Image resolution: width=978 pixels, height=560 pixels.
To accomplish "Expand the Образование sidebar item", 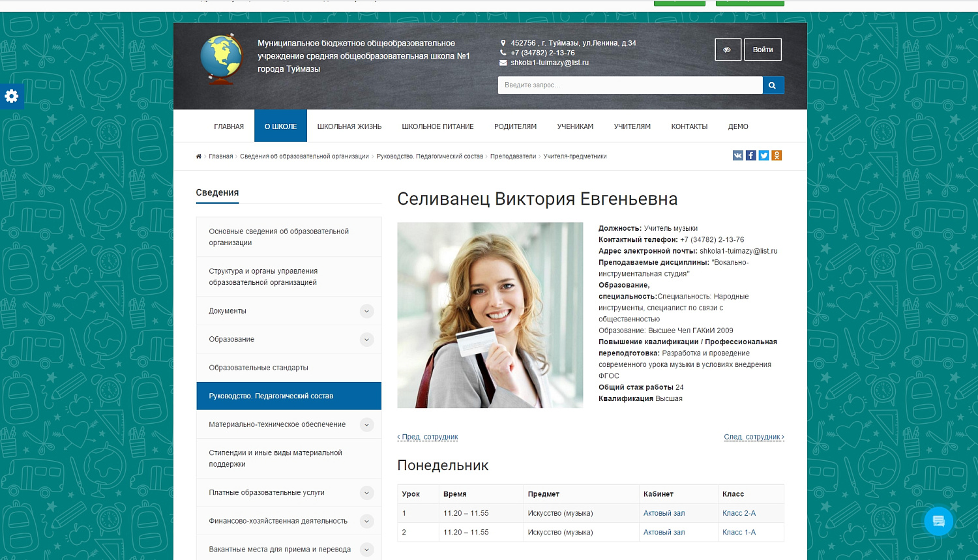I will 367,339.
